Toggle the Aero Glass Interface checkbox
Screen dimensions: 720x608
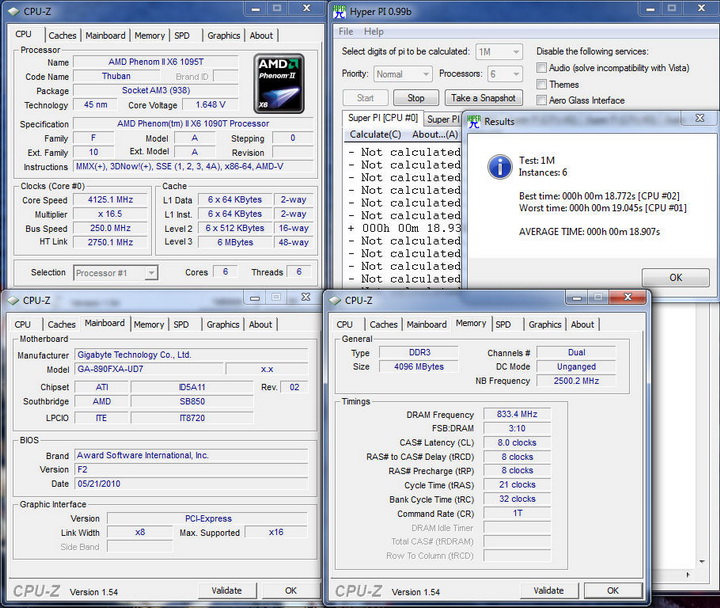541,100
